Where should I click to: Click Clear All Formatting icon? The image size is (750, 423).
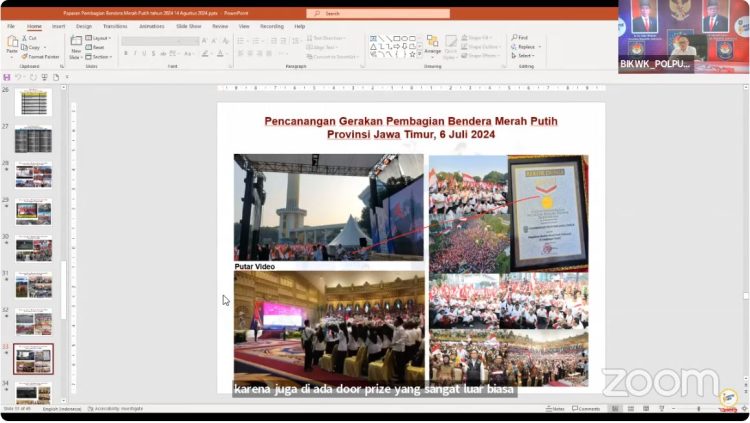pos(225,41)
